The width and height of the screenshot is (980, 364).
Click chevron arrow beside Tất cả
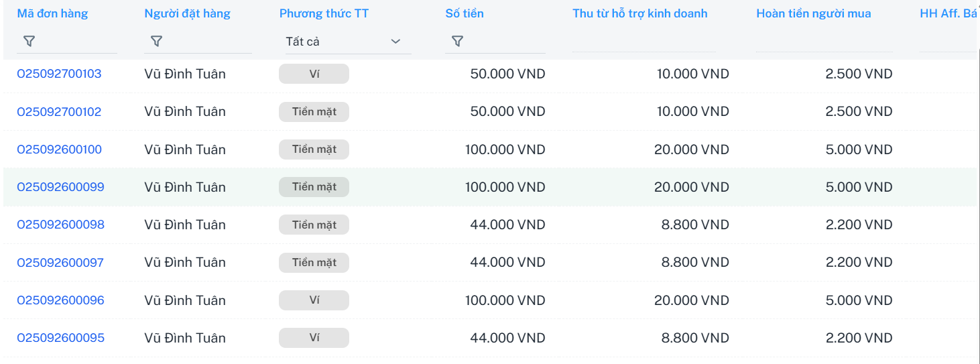tap(395, 42)
